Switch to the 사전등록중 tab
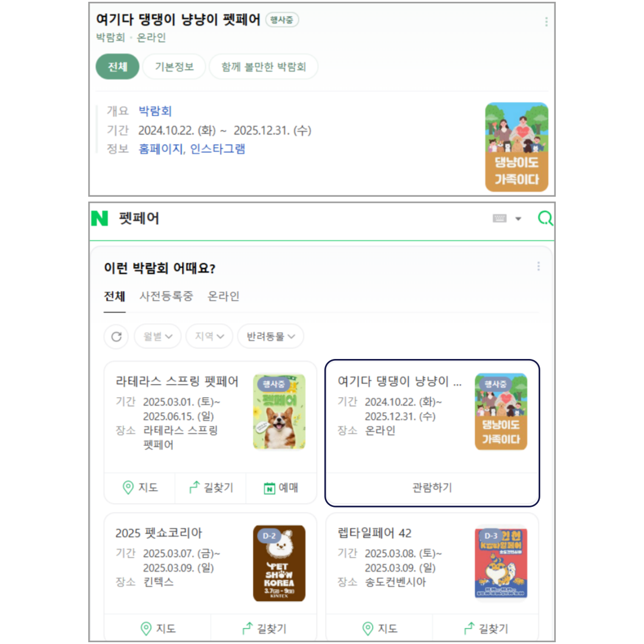 (166, 296)
